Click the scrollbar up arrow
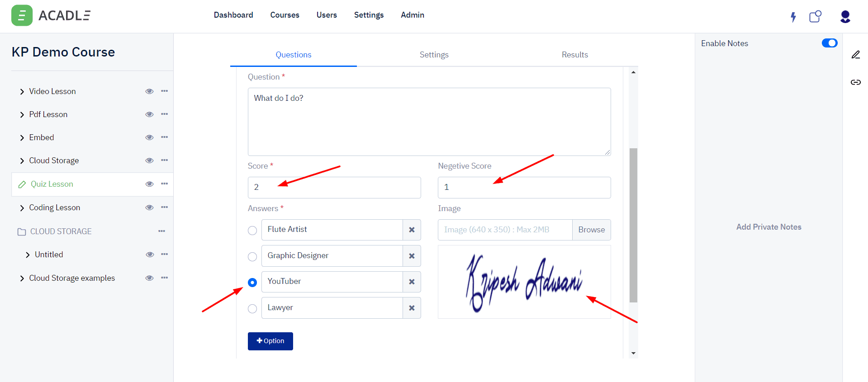Viewport: 868px width, 382px height. pos(633,72)
